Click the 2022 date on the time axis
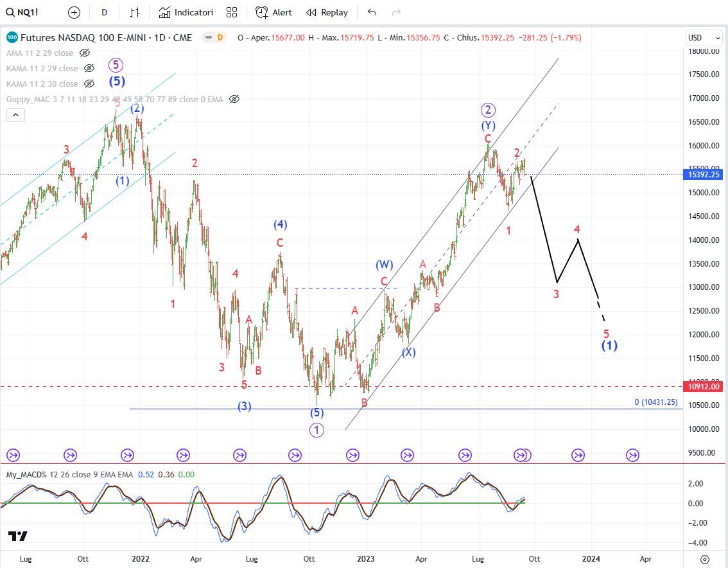The image size is (728, 568). pyautogui.click(x=140, y=559)
